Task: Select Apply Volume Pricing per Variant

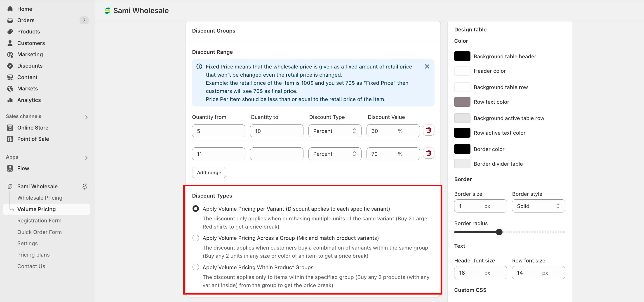Action: point(195,209)
